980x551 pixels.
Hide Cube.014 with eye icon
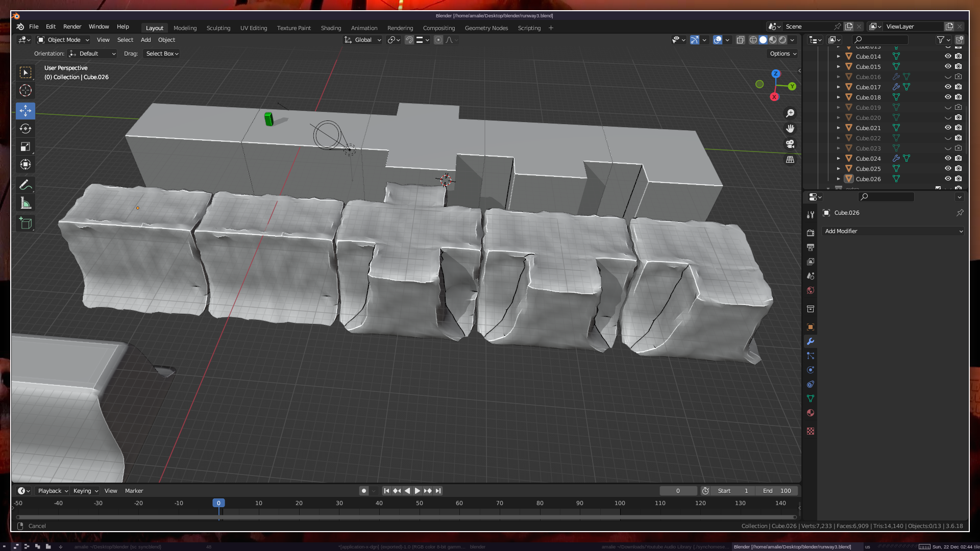click(x=948, y=57)
